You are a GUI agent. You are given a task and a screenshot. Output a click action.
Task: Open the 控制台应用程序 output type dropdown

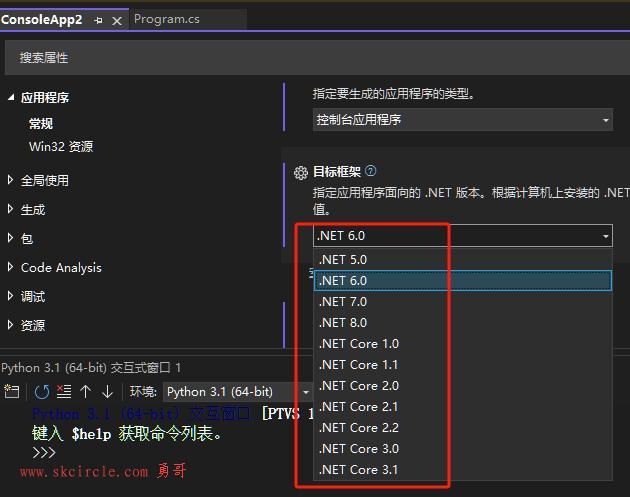(462, 120)
